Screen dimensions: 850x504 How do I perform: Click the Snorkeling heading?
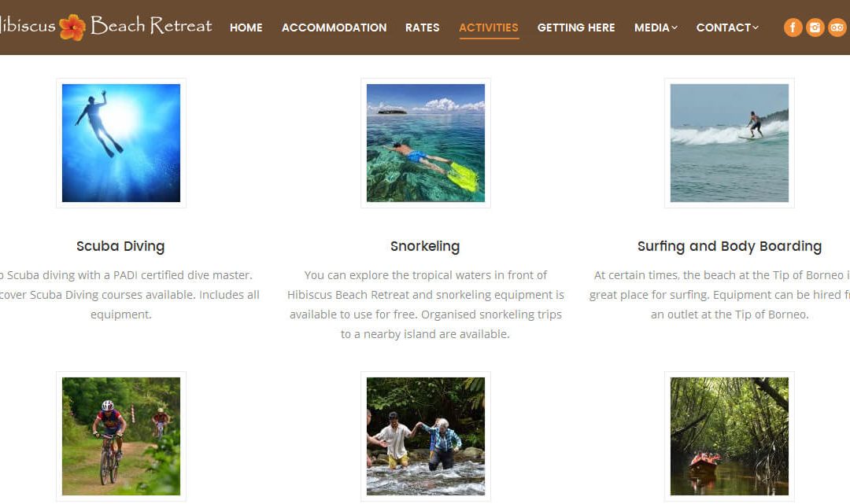click(x=425, y=246)
